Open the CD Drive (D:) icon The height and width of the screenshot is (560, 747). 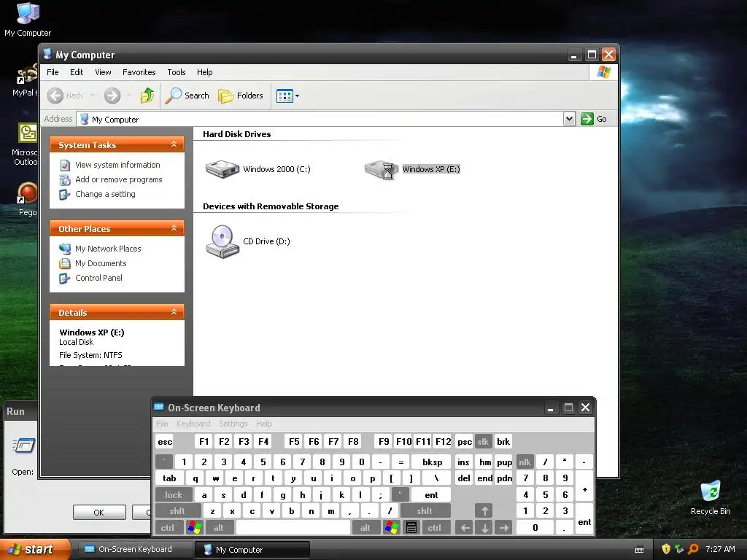[x=222, y=241]
